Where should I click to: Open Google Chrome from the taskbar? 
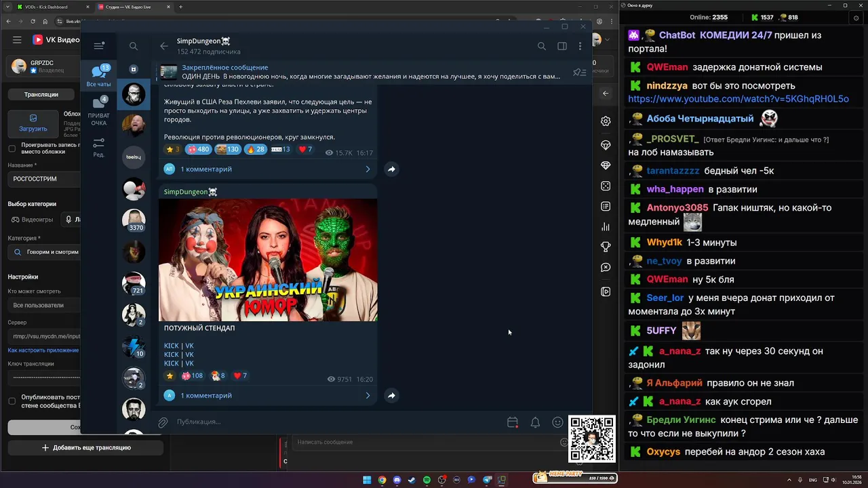(x=382, y=480)
